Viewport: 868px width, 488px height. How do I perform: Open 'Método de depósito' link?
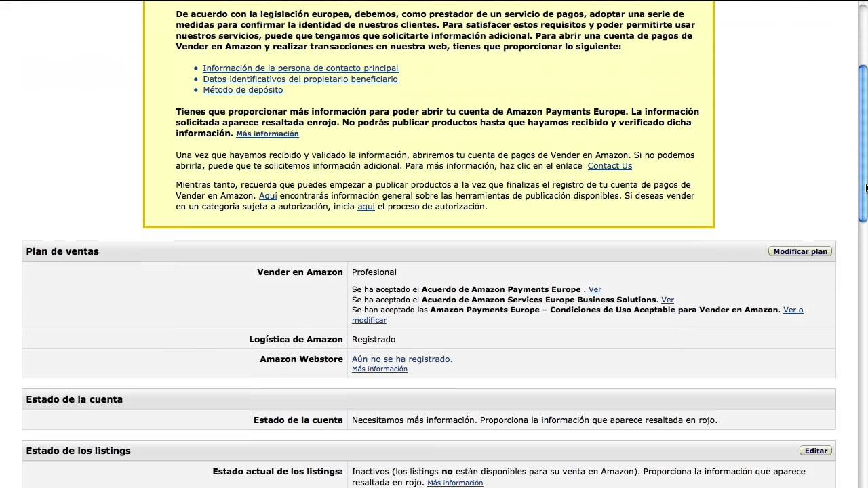tap(243, 90)
